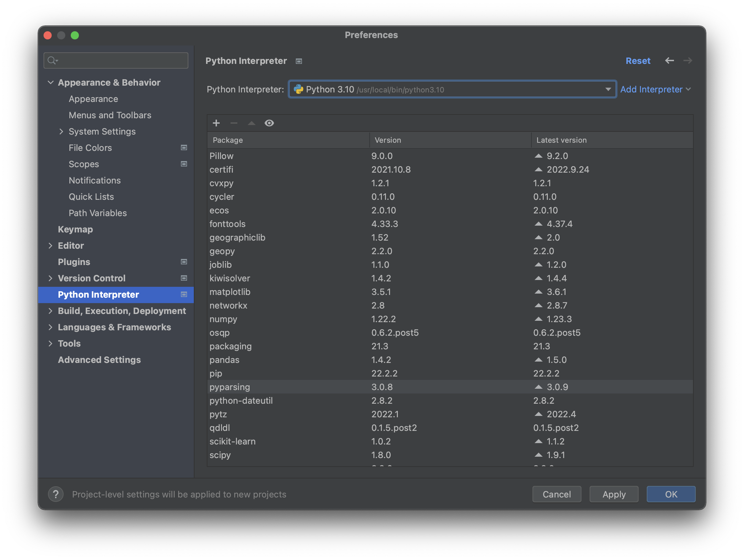Select the scikit-learn package row

450,441
